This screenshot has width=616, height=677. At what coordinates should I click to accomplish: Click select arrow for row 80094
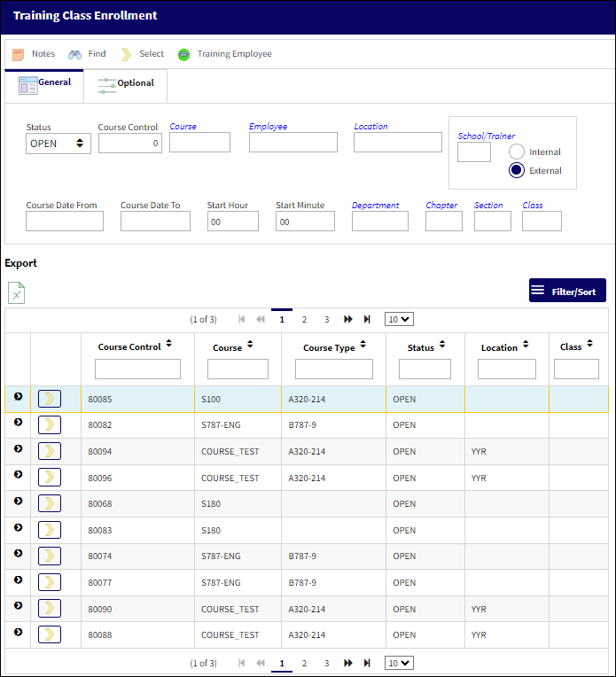(x=50, y=451)
